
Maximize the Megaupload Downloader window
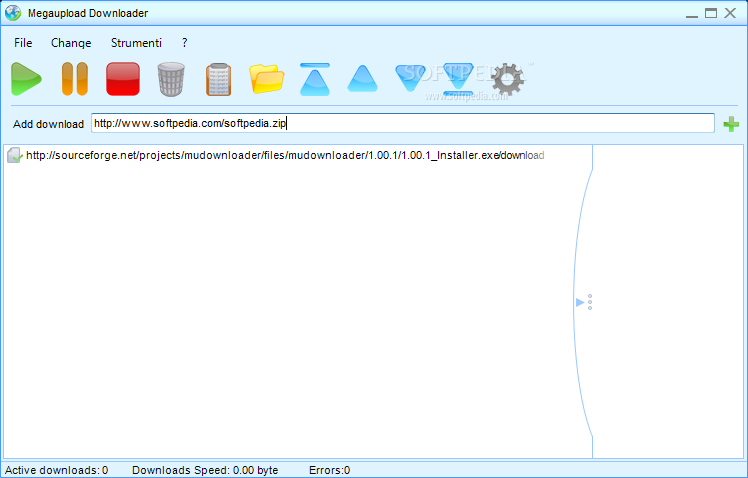(x=711, y=13)
